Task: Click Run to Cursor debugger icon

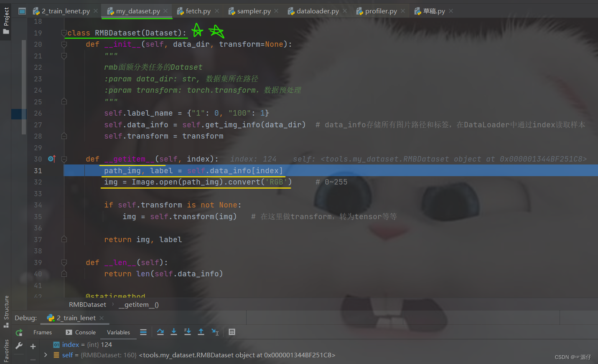Action: [x=215, y=332]
